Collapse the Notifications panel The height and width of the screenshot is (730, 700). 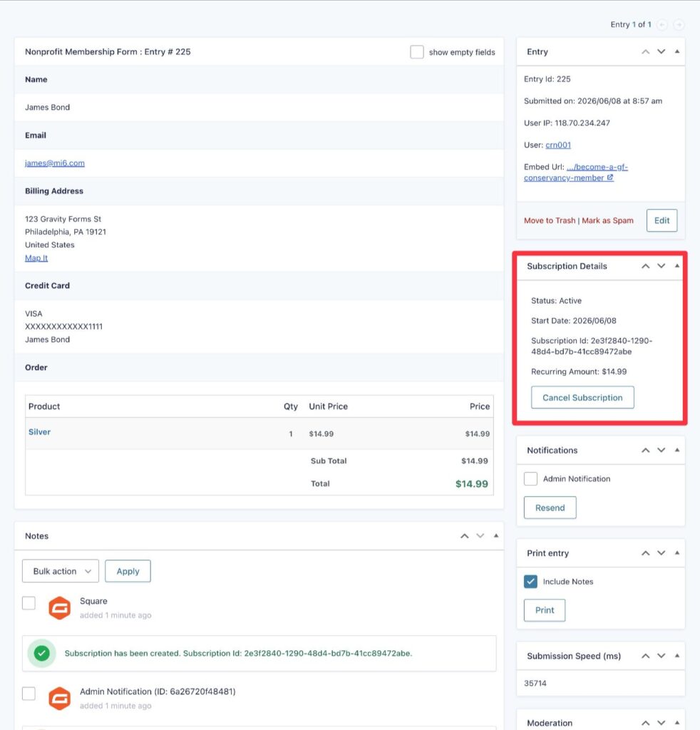click(677, 450)
